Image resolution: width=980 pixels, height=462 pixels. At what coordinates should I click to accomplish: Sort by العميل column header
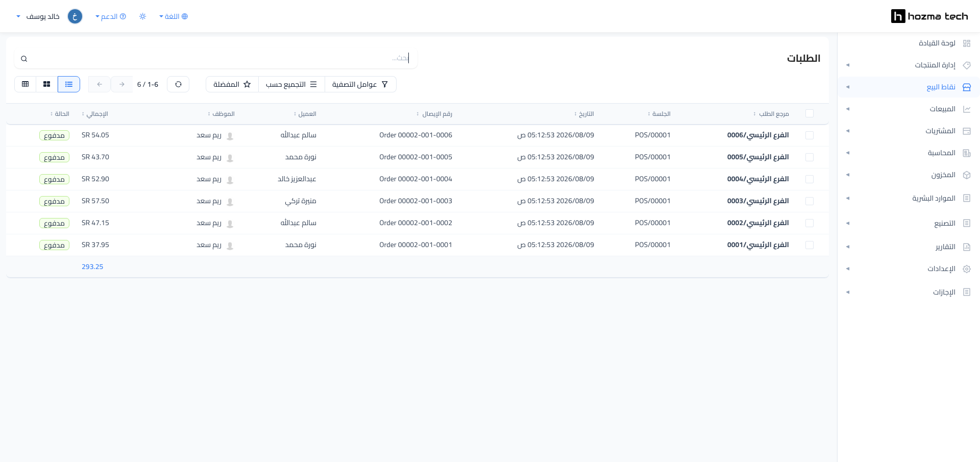click(305, 114)
